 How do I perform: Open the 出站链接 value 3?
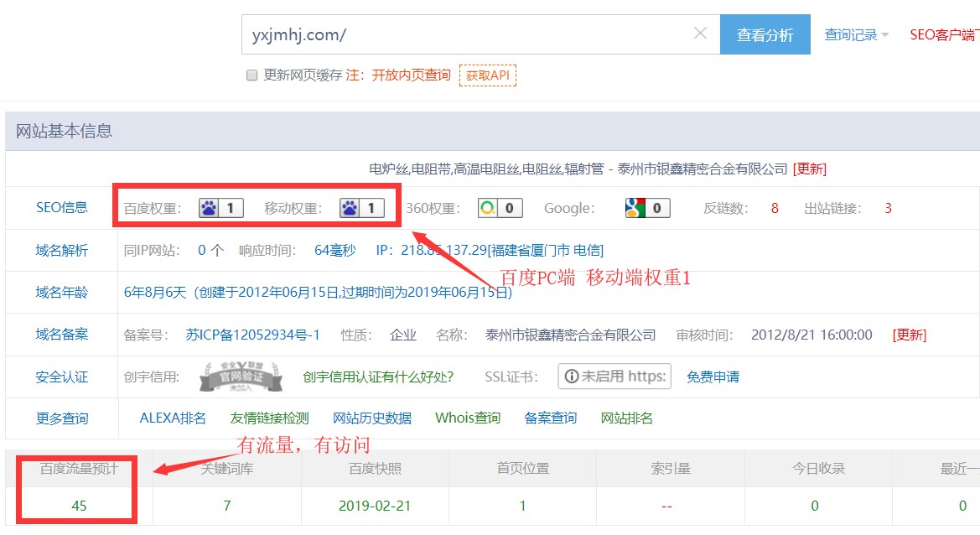point(888,208)
